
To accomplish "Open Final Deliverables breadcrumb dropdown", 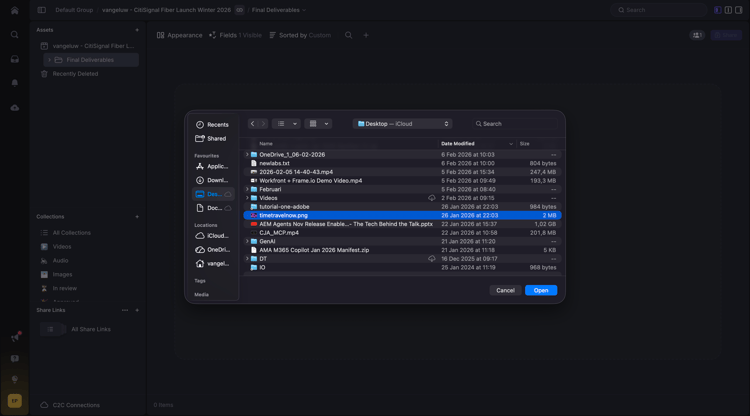I will (x=279, y=10).
